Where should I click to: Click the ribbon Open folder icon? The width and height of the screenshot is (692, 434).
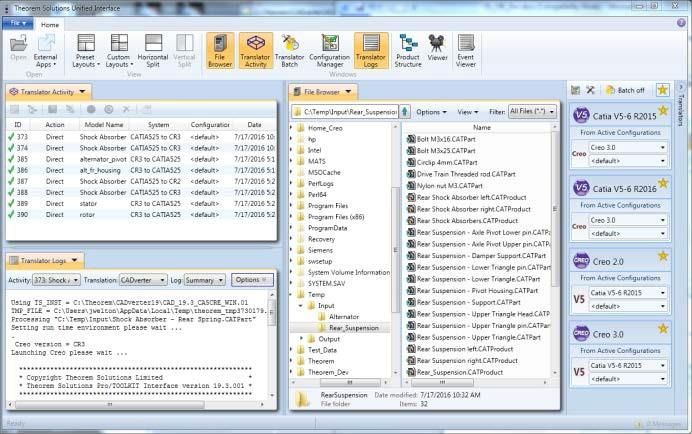[19, 48]
